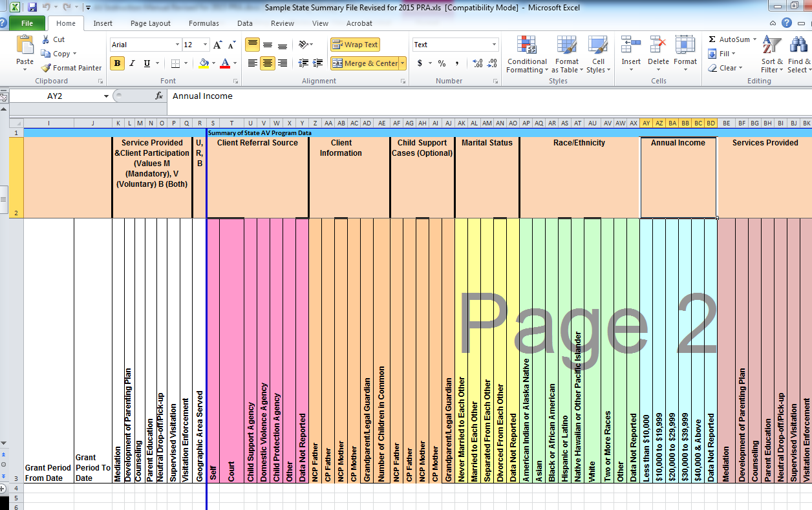This screenshot has height=510, width=812.
Task: Open the File backstage button
Action: 27,23
